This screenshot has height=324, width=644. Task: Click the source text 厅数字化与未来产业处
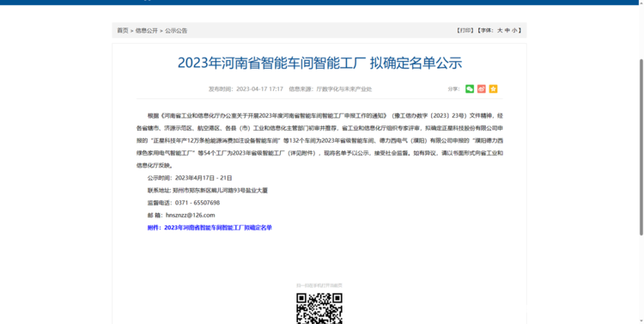(x=343, y=89)
